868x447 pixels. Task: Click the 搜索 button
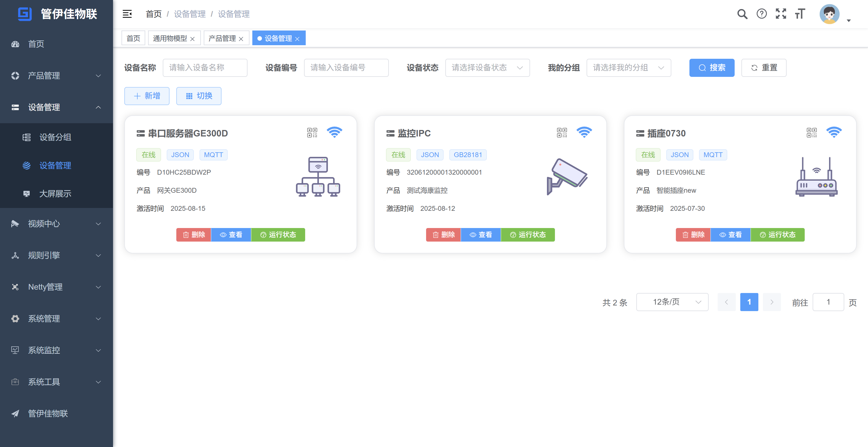pos(712,68)
